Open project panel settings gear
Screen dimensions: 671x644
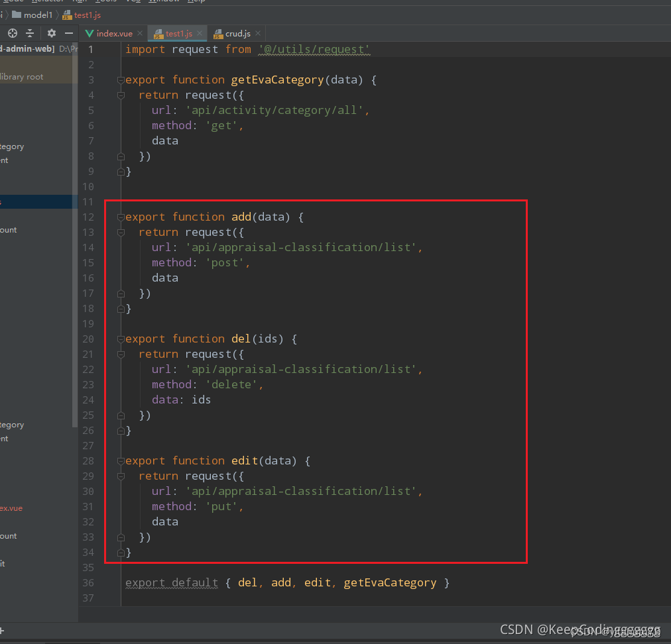[51, 33]
